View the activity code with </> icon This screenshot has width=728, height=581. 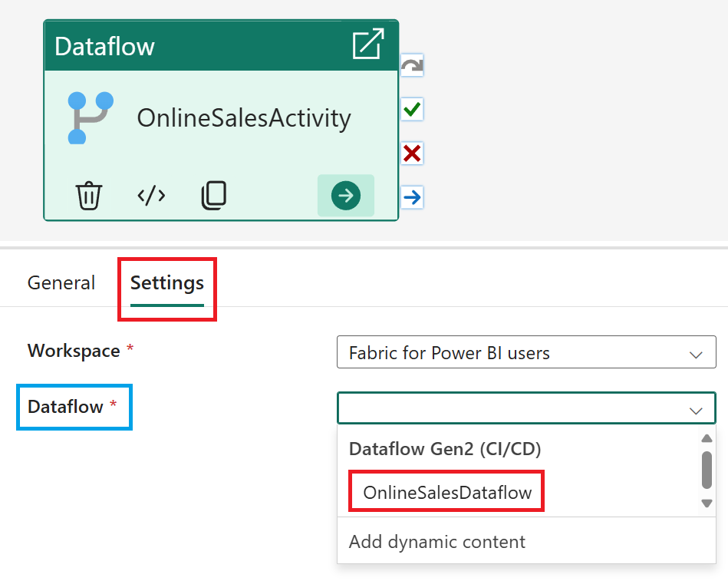point(151,195)
